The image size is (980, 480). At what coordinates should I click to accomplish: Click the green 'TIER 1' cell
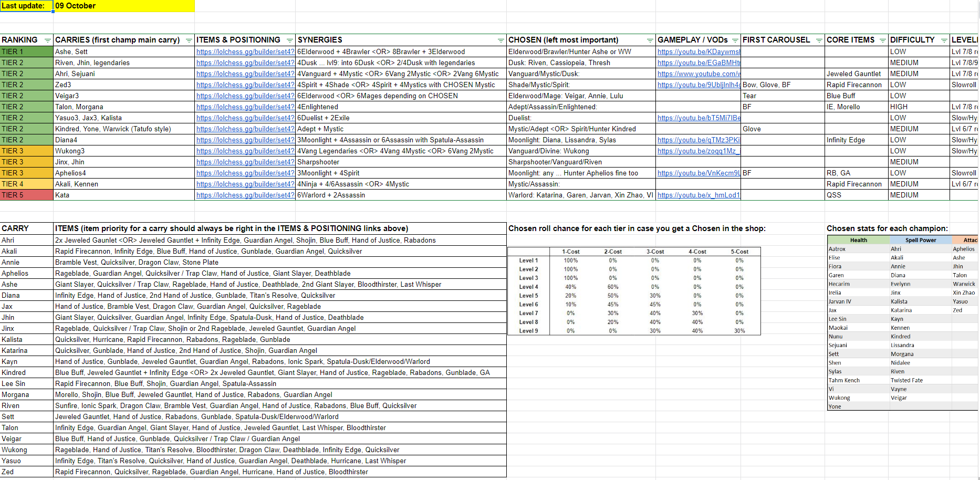[x=26, y=51]
